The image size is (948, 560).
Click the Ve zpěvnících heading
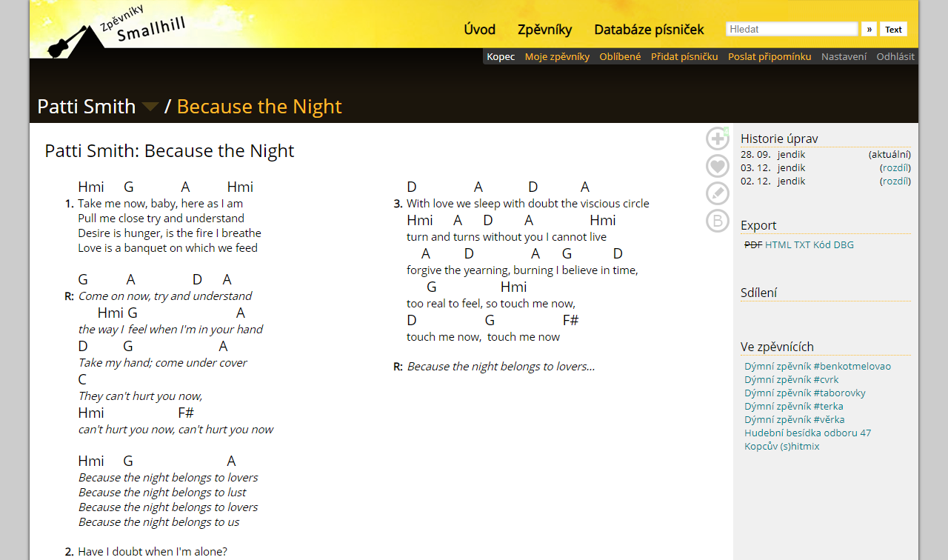click(x=777, y=347)
